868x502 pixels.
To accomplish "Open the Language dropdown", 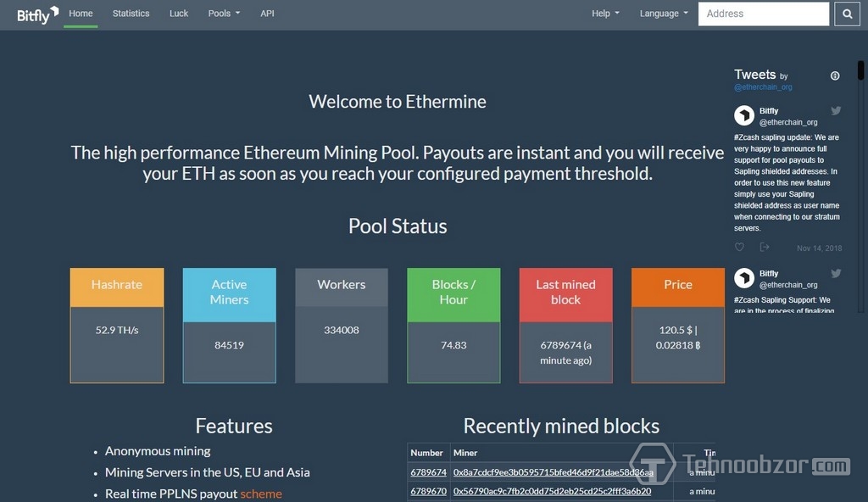I will [x=663, y=14].
